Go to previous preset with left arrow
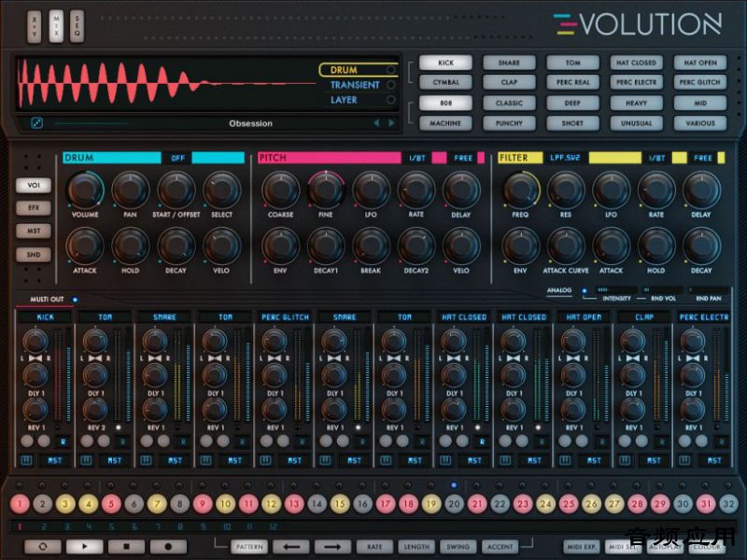This screenshot has width=747, height=560. pos(376,123)
